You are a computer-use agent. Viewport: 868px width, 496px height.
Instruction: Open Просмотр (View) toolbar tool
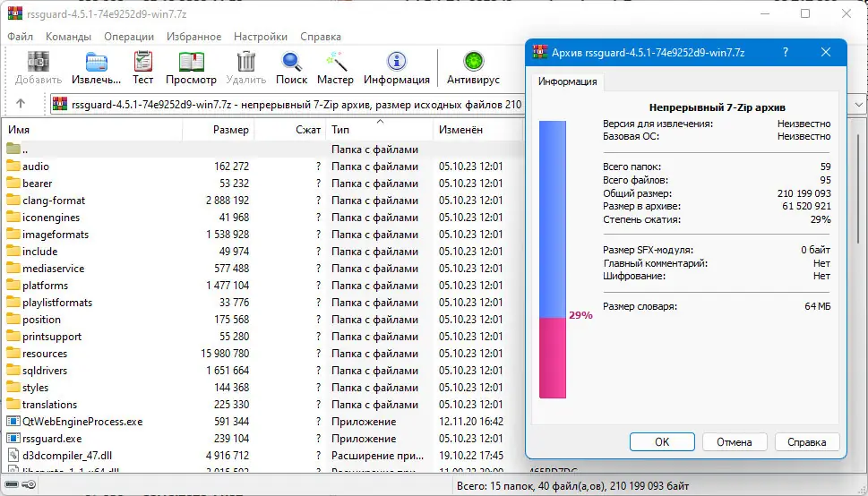click(x=191, y=62)
